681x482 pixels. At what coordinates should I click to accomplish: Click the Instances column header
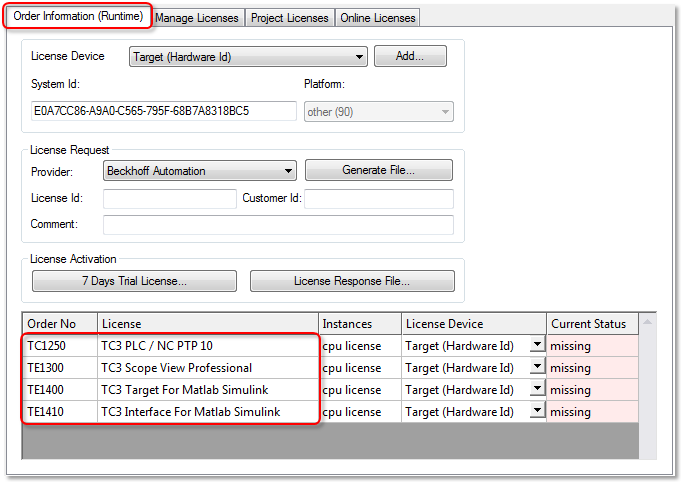[360, 324]
